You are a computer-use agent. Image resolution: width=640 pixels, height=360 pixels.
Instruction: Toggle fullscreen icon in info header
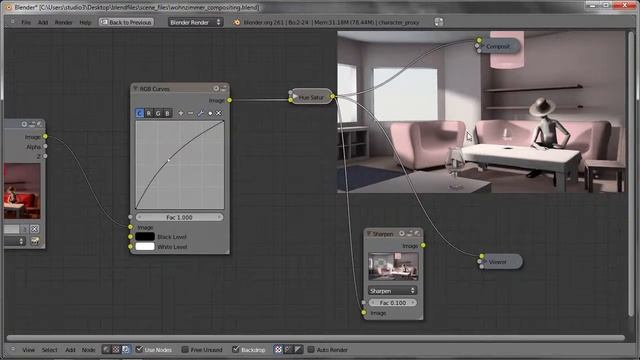pyautogui.click(x=439, y=22)
